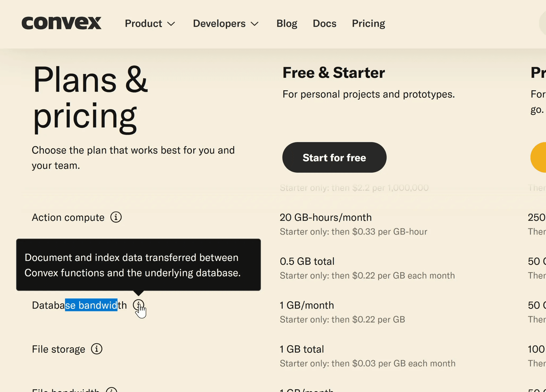Select Pricing in the top navigation

[368, 24]
